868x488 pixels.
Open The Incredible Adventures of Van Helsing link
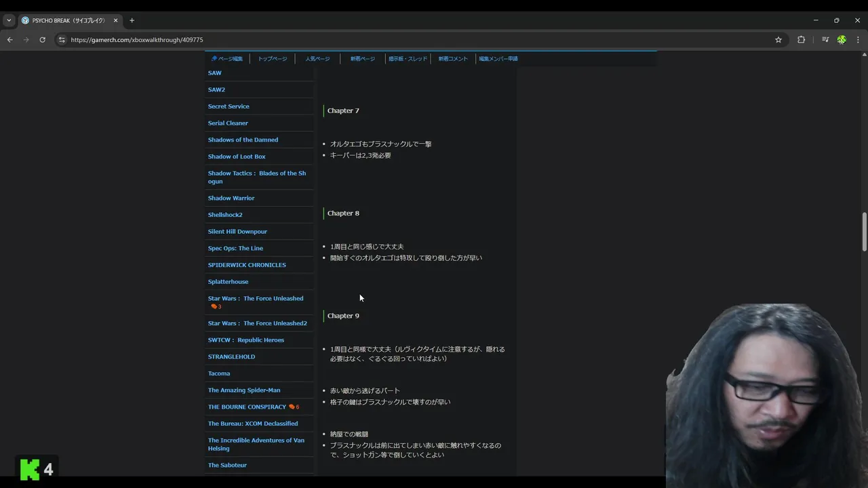256,445
